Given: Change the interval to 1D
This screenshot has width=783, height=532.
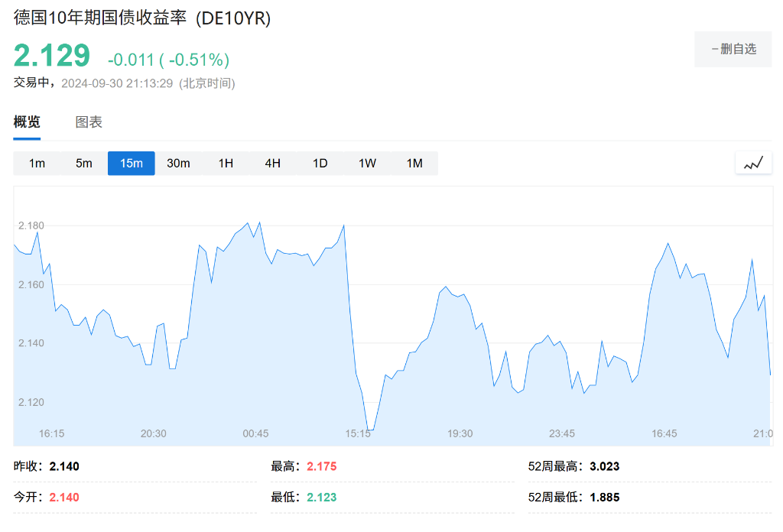Looking at the screenshot, I should coord(320,164).
